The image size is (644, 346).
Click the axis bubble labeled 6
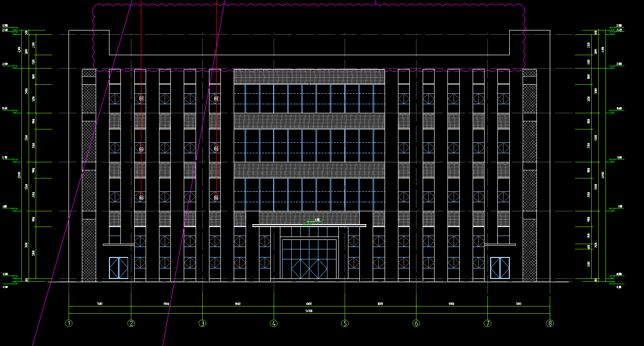[x=416, y=324]
